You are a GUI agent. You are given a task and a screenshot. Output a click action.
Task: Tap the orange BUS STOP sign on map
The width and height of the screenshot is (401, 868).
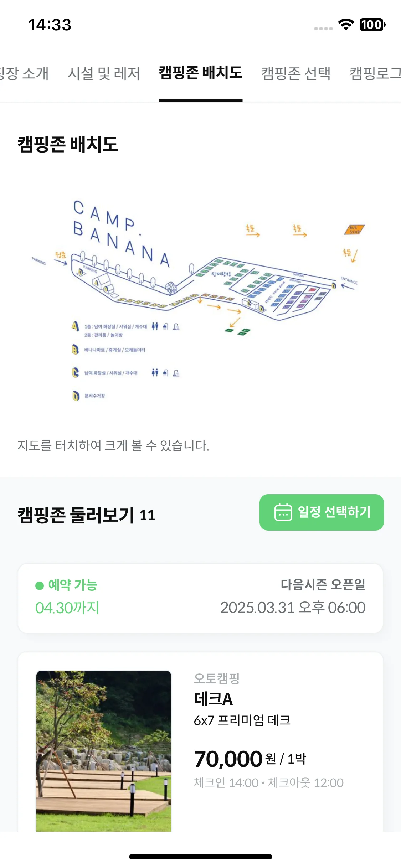(x=354, y=229)
